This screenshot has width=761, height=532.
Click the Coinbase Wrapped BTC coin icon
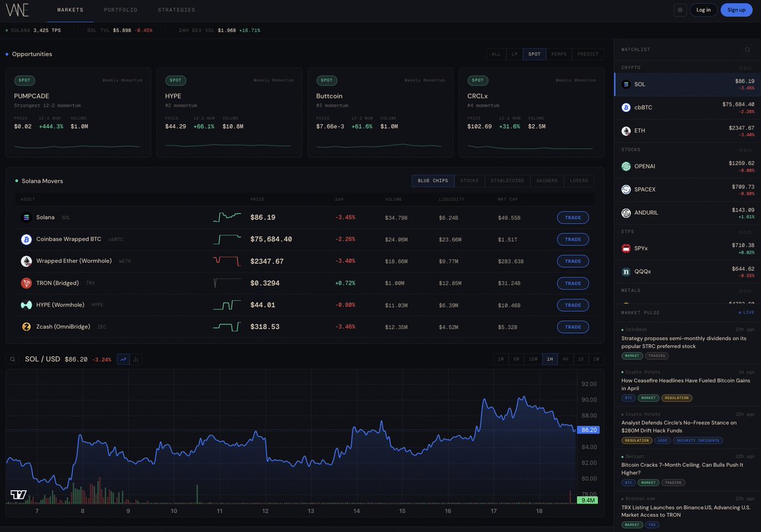click(27, 239)
